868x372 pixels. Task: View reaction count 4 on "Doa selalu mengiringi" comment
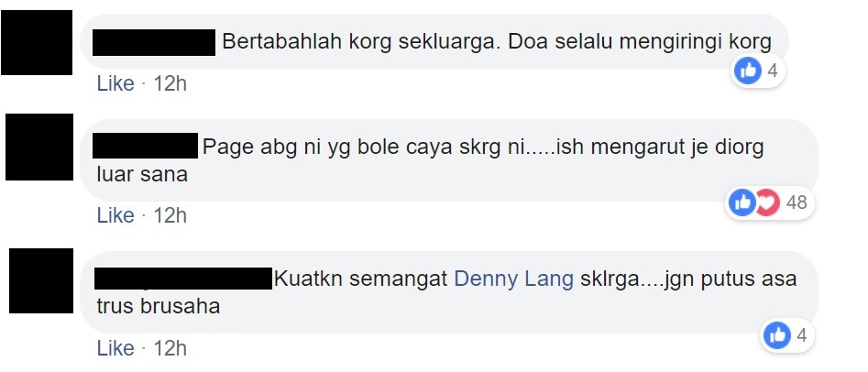click(x=773, y=71)
